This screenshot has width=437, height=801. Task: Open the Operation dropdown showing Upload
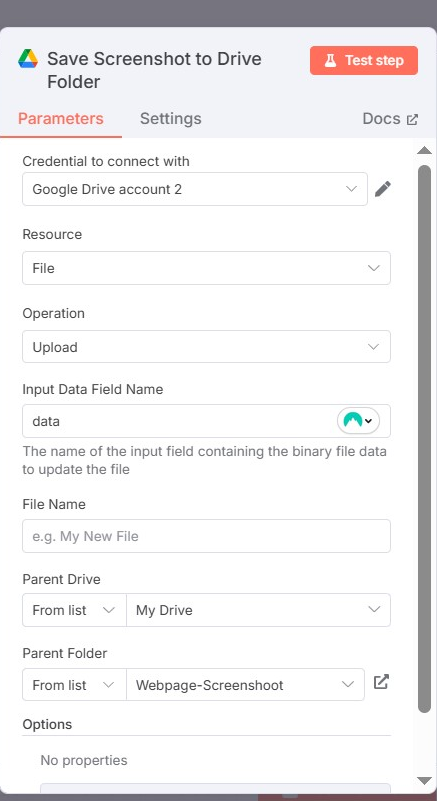click(206, 347)
